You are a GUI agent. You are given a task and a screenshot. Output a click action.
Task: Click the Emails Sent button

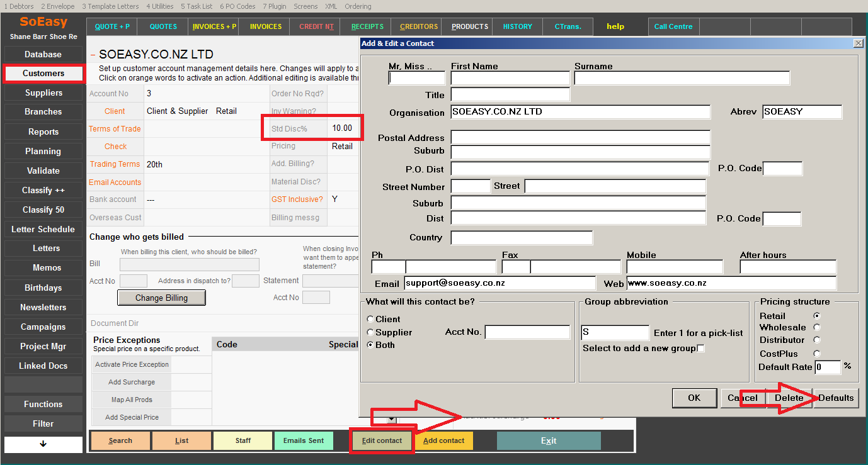[x=304, y=440]
